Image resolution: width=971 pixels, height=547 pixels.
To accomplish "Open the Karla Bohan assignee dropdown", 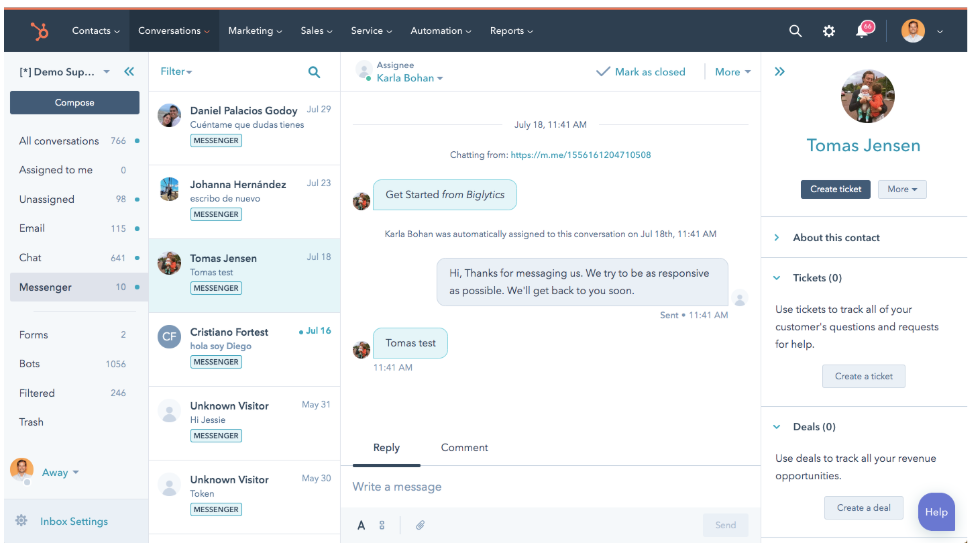I will (409, 78).
